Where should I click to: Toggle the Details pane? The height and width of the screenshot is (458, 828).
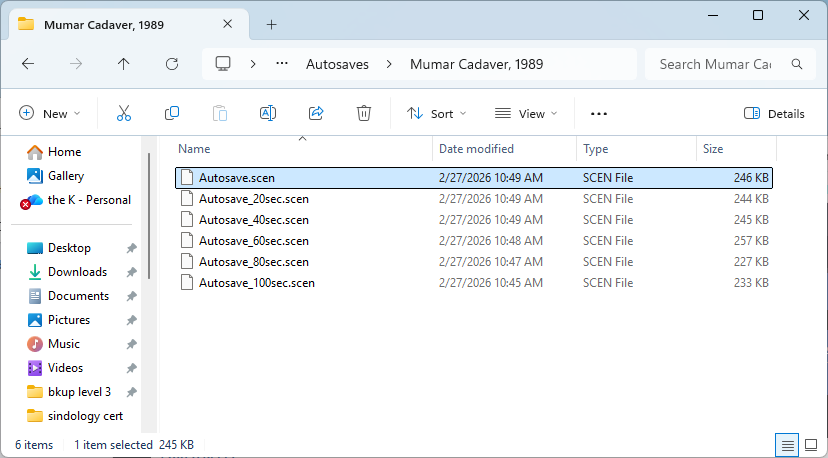tap(774, 114)
